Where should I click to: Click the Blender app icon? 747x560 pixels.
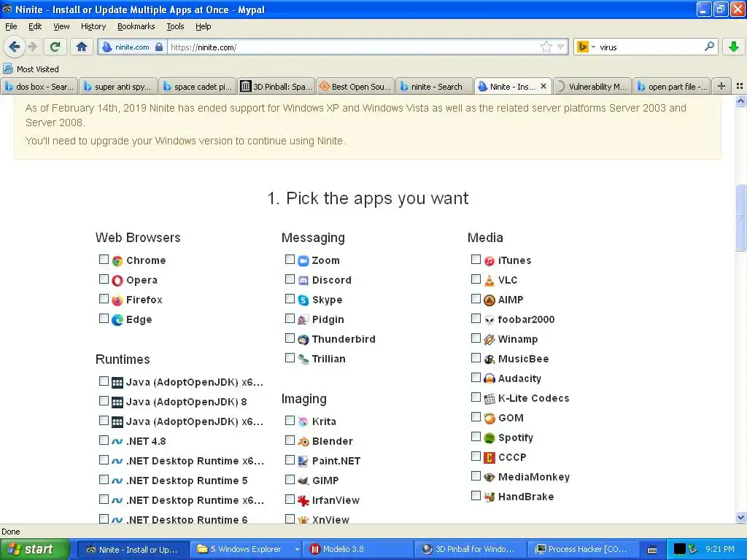[x=303, y=441]
